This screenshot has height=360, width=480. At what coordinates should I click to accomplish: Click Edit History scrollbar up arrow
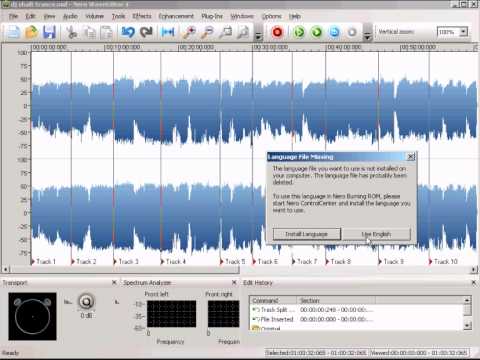[x=467, y=300]
